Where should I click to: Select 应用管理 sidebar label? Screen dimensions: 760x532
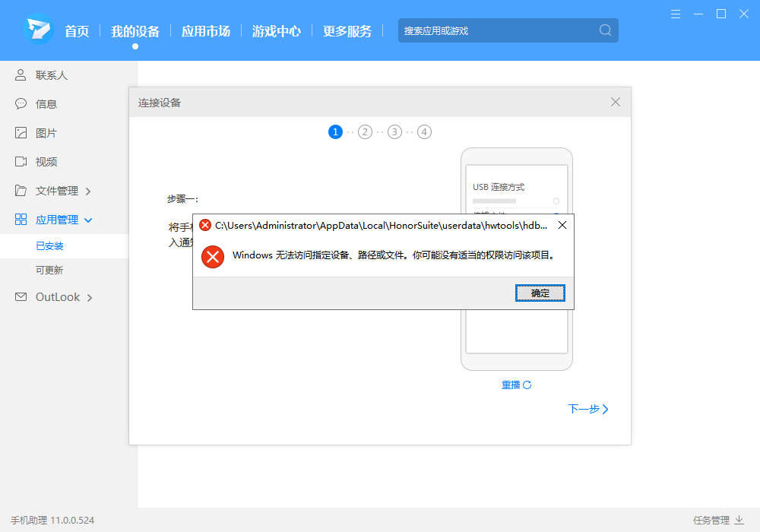57,220
